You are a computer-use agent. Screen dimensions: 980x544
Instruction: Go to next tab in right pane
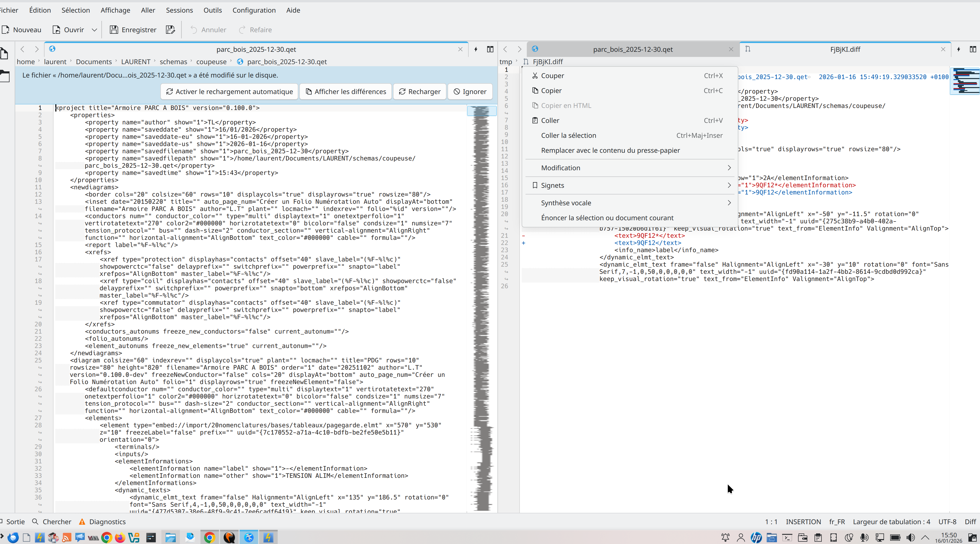point(519,49)
